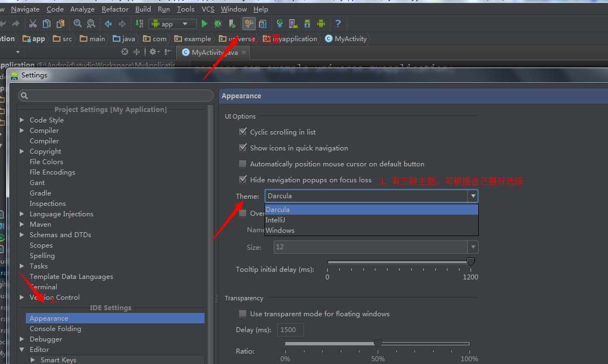Toggle Show icons in quick navigation
The height and width of the screenshot is (364, 608).
pyautogui.click(x=243, y=148)
